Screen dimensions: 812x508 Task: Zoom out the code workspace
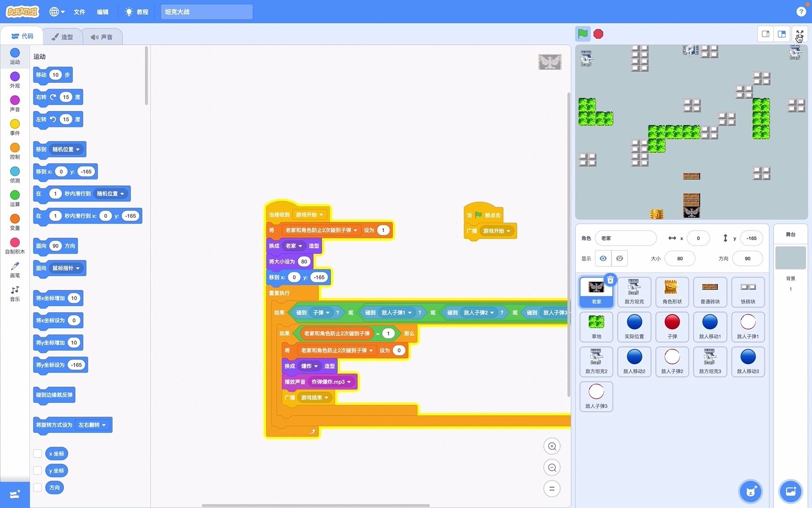pyautogui.click(x=552, y=468)
